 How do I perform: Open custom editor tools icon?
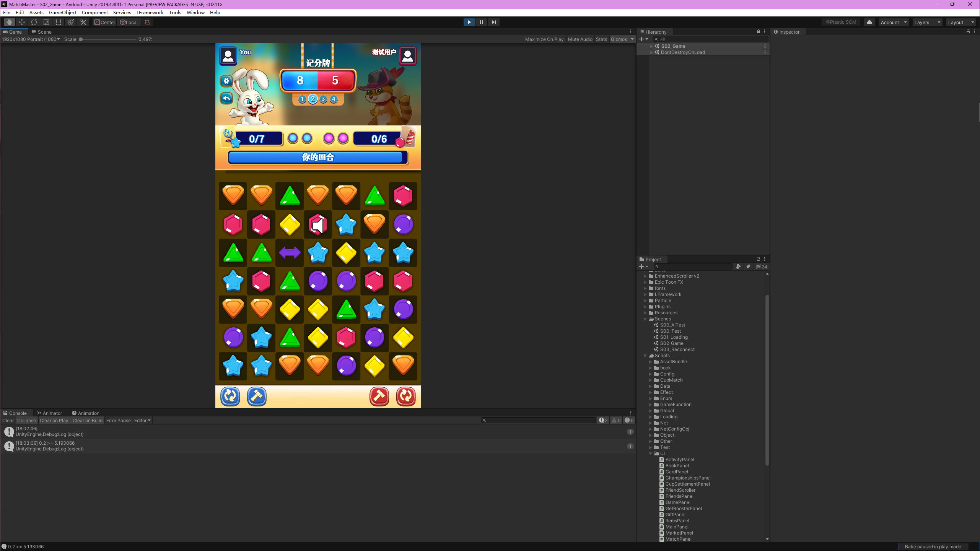pos(83,22)
